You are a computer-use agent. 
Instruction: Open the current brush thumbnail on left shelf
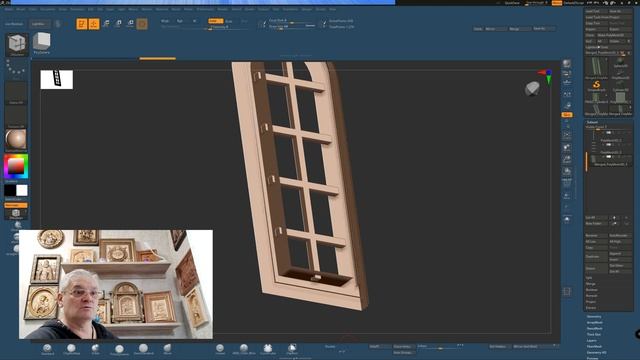click(17, 44)
